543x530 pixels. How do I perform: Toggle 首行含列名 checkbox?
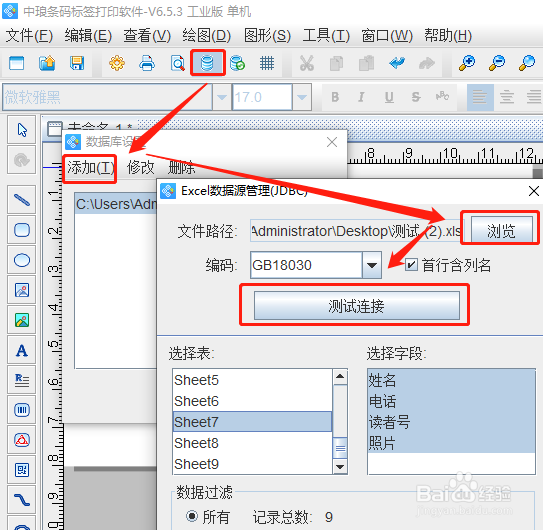[411, 265]
